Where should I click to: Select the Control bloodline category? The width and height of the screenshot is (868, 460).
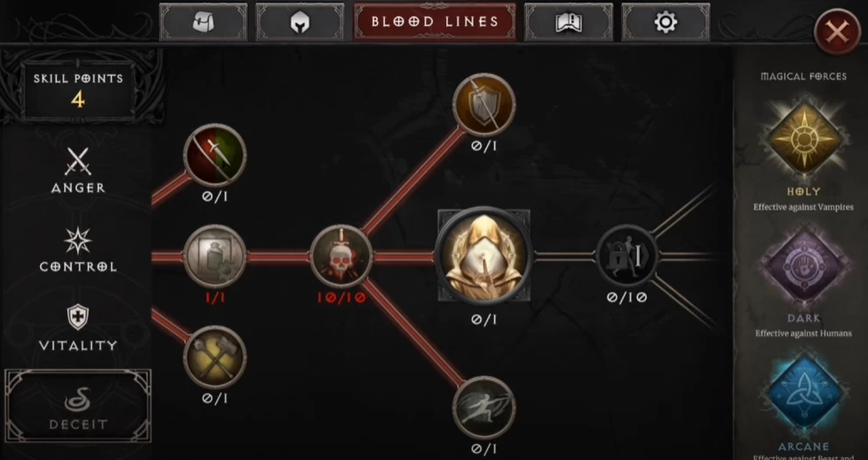78,249
